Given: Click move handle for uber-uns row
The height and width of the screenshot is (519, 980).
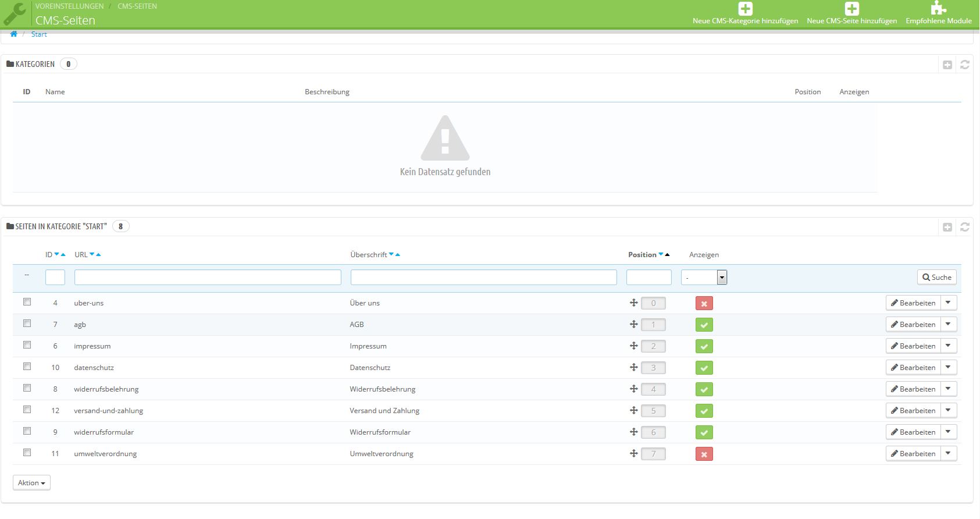Looking at the screenshot, I should coord(634,303).
